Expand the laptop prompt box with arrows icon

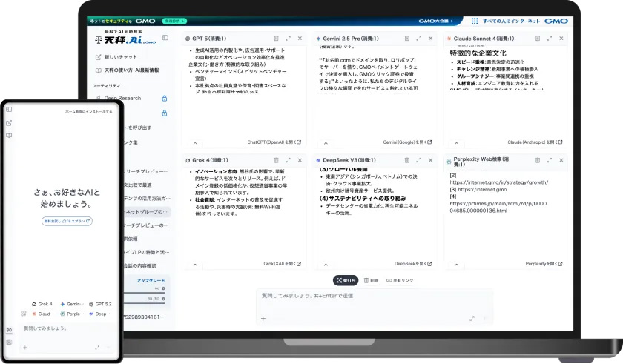(472, 318)
